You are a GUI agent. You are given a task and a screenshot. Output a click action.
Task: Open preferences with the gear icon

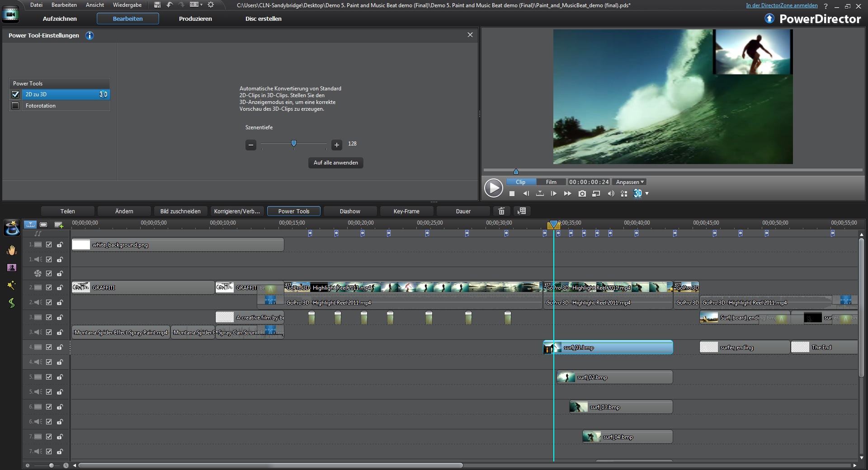(211, 5)
